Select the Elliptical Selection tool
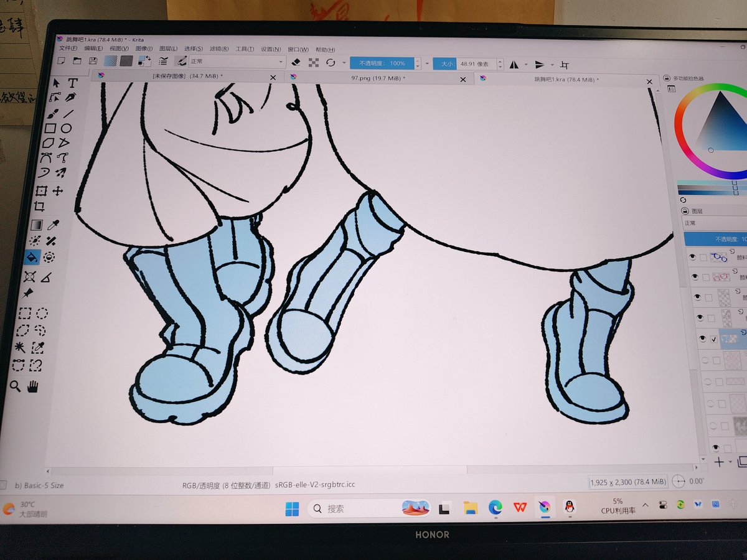Viewport: 747px width, 560px height. click(x=42, y=313)
